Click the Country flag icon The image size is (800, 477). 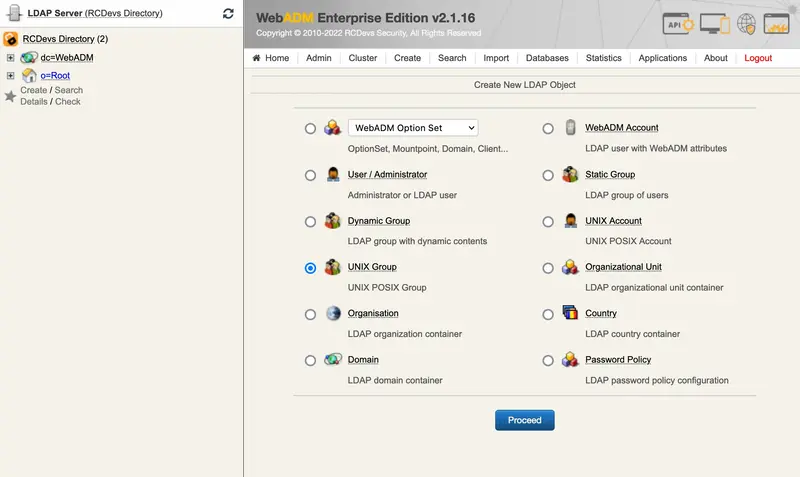click(570, 313)
